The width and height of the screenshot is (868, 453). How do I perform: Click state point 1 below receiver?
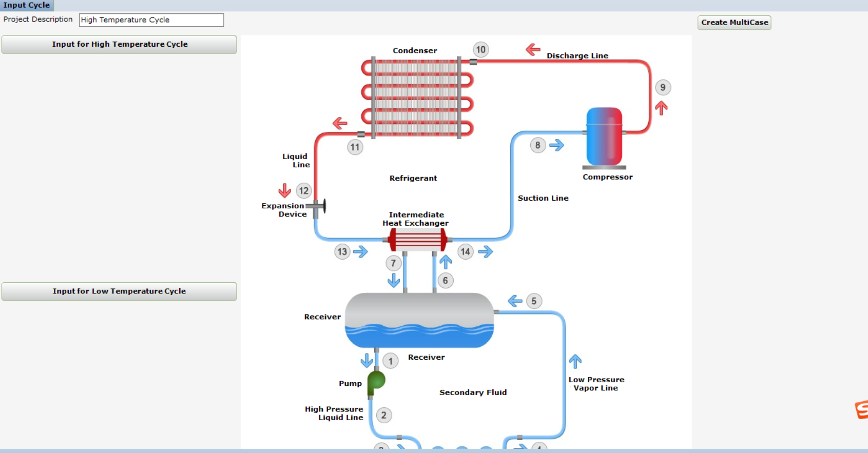(x=391, y=361)
